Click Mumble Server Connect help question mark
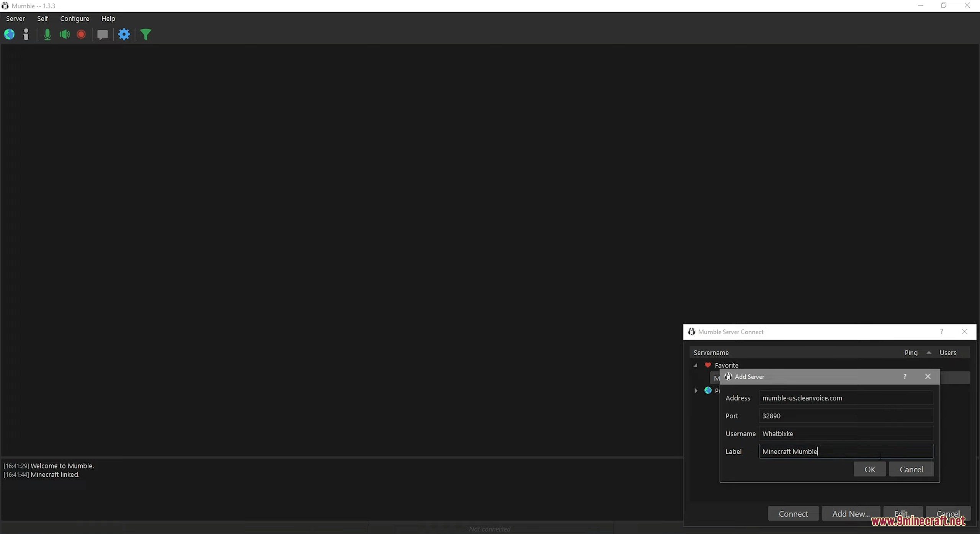 pyautogui.click(x=942, y=332)
